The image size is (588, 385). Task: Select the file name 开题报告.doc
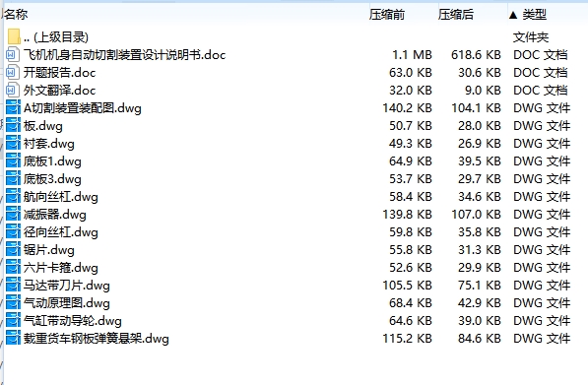point(60,73)
